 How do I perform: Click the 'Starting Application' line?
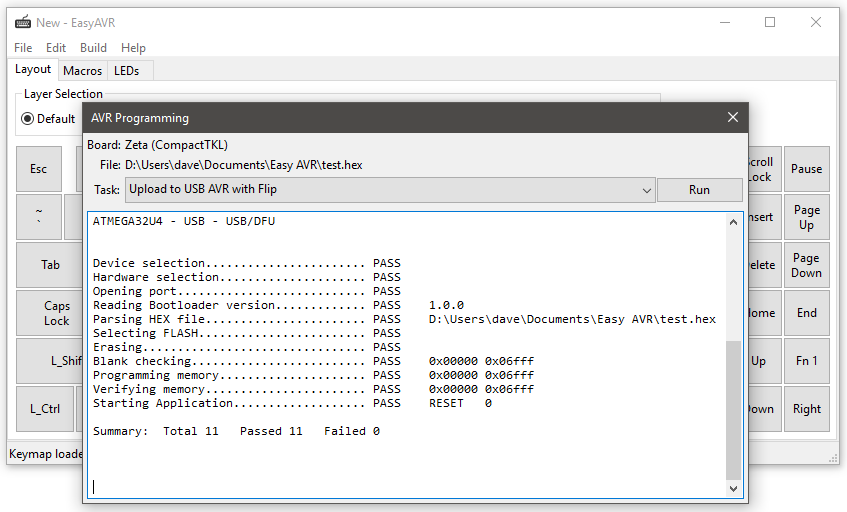click(x=292, y=403)
